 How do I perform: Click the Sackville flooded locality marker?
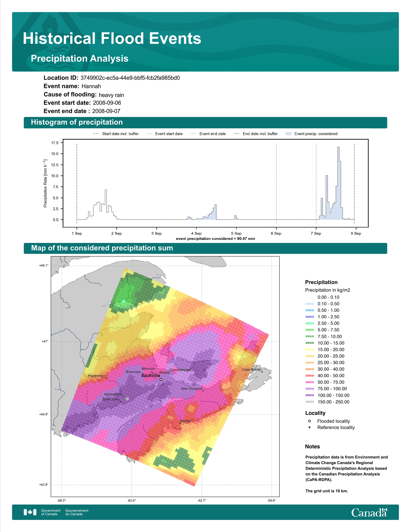pyautogui.click(x=161, y=379)
